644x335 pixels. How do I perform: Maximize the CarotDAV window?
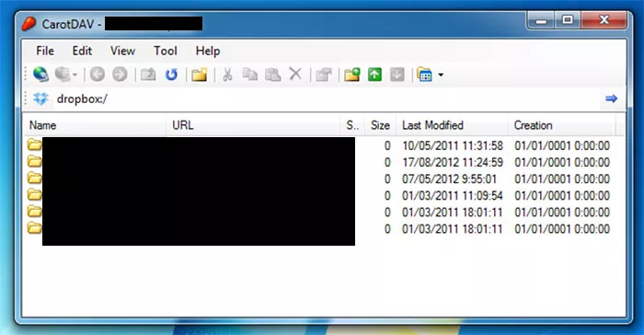(568, 20)
